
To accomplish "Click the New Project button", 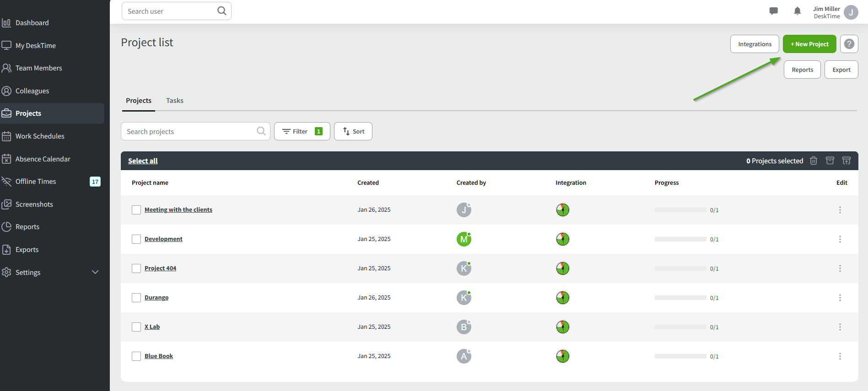I will [809, 44].
